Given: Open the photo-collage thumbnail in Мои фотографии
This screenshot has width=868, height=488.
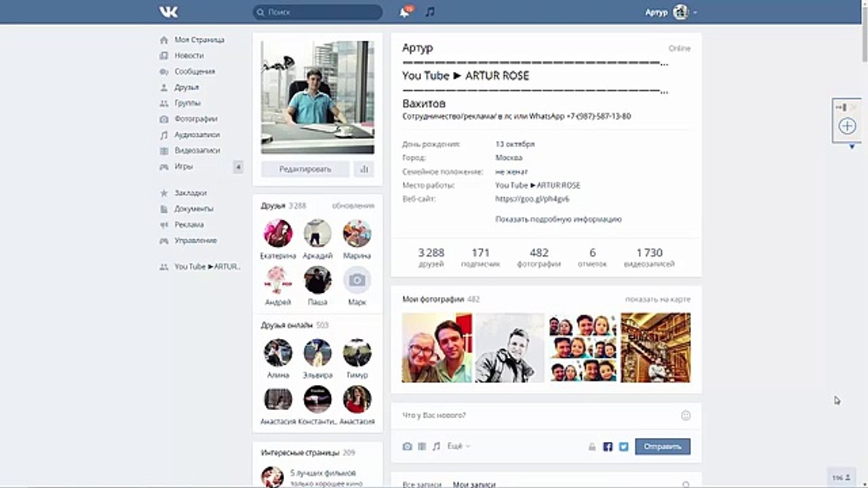Looking at the screenshot, I should coord(583,348).
